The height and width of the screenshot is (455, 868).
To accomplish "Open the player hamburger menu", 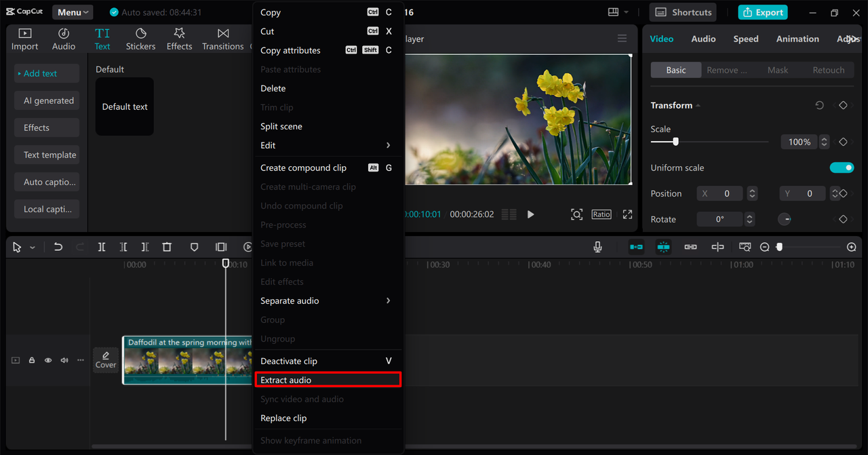I will coord(622,39).
